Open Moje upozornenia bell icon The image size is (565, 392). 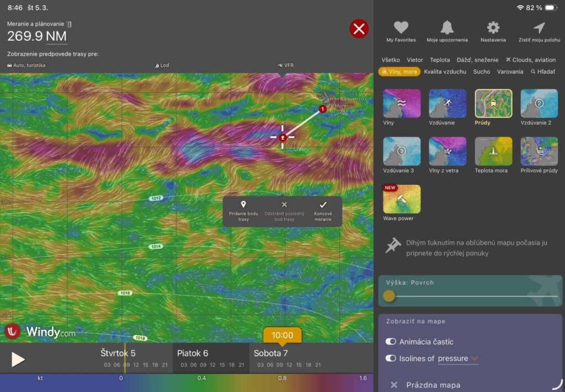click(x=447, y=28)
